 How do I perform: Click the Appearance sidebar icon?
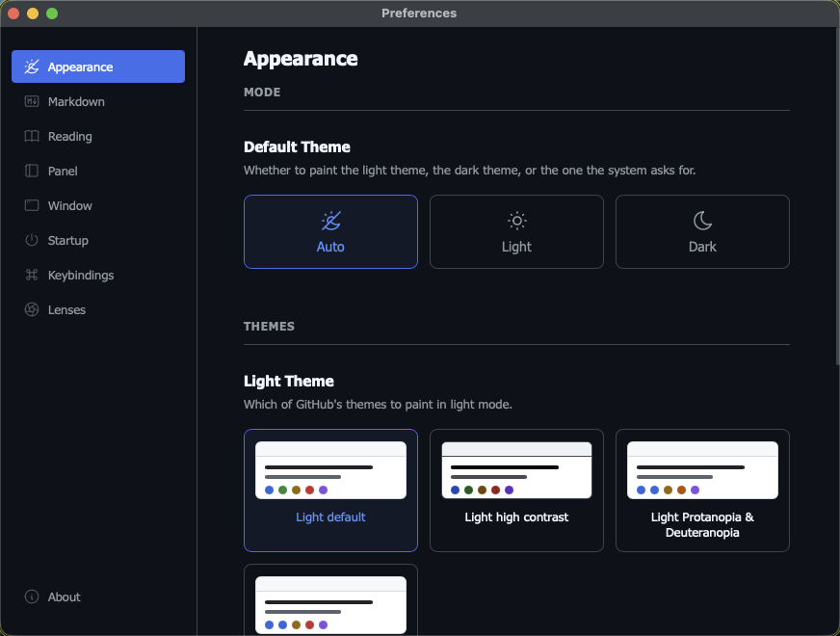[x=32, y=67]
